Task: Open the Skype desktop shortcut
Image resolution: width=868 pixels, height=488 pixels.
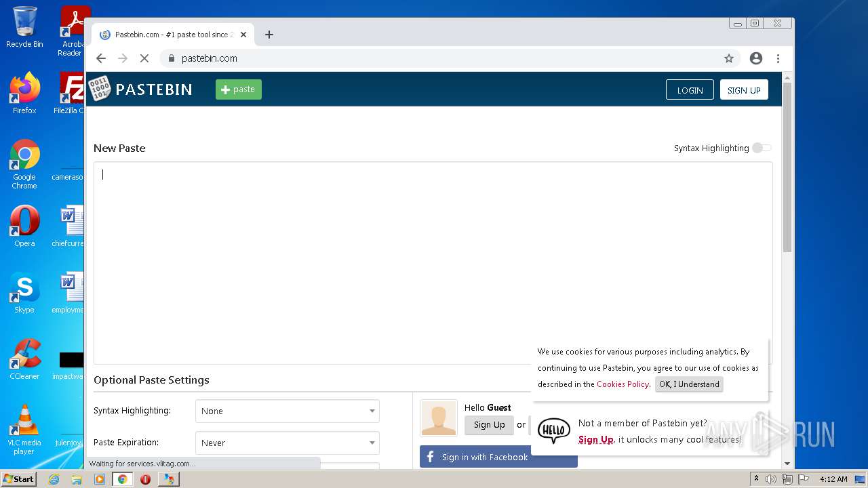Action: pyautogui.click(x=24, y=293)
